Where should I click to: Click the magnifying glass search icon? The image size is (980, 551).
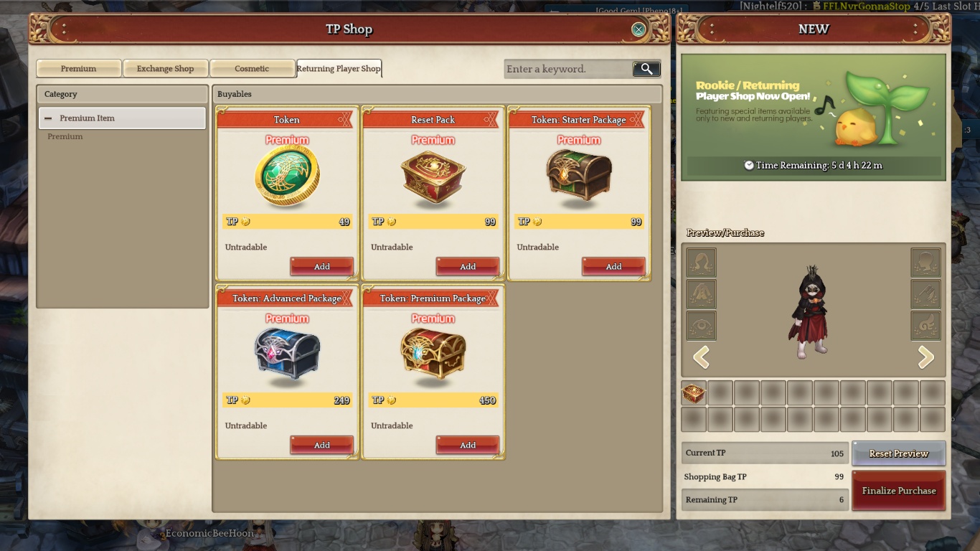click(x=646, y=69)
